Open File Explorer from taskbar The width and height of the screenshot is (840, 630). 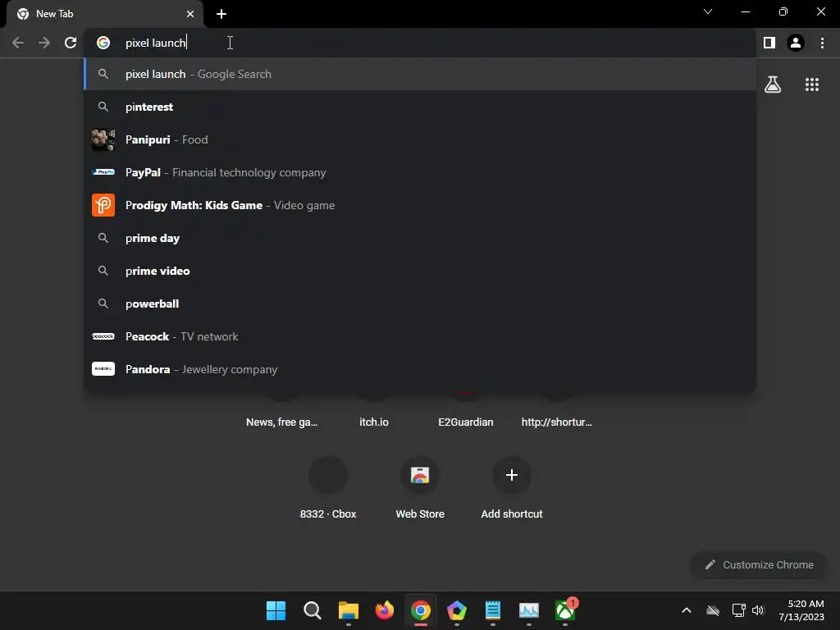pyautogui.click(x=348, y=610)
